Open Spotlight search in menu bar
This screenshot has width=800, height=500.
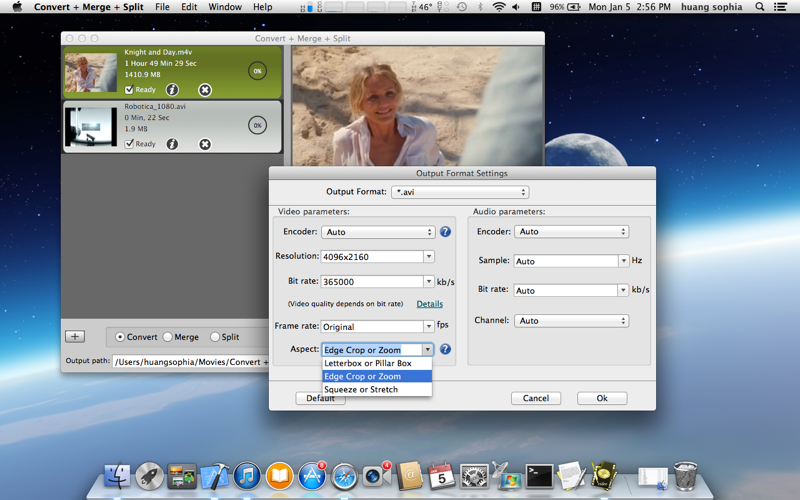coord(760,7)
